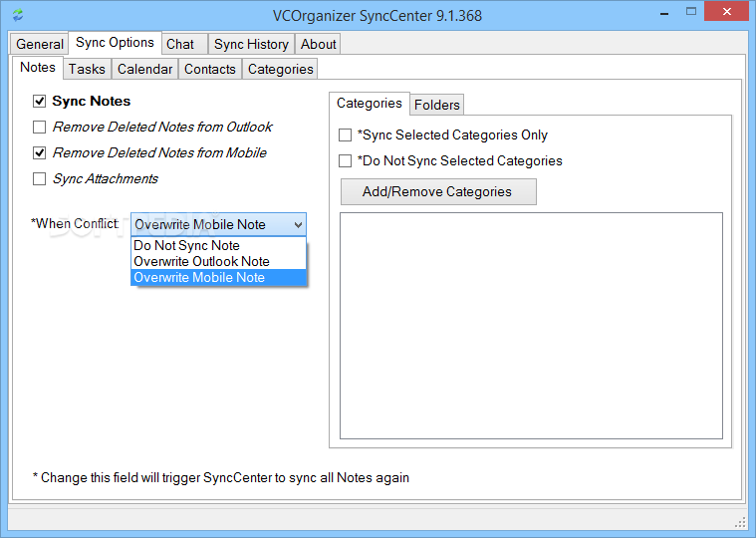The height and width of the screenshot is (538, 756).
Task: Switch to the Tasks sub-tab
Action: click(x=87, y=69)
